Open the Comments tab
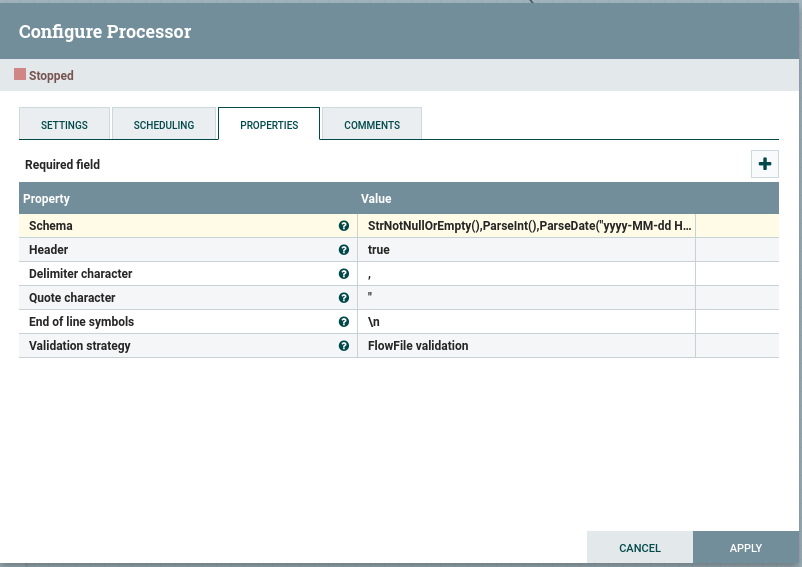Screen dimensions: 802x567 tap(372, 123)
